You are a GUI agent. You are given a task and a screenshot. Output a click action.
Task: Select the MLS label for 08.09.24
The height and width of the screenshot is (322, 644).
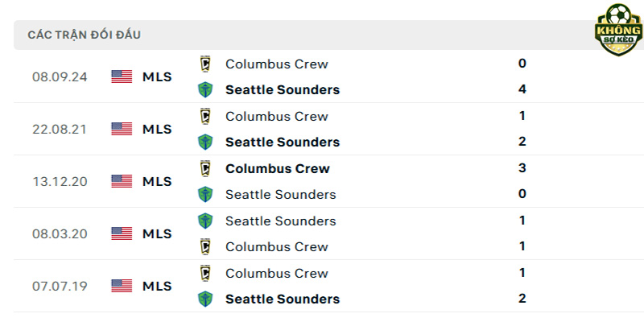pyautogui.click(x=157, y=76)
